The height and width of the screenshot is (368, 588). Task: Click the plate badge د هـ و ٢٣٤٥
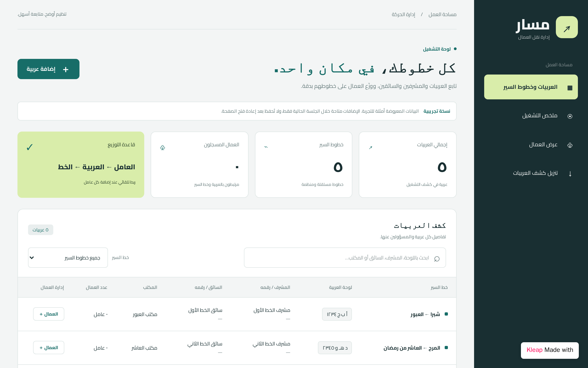(335, 348)
